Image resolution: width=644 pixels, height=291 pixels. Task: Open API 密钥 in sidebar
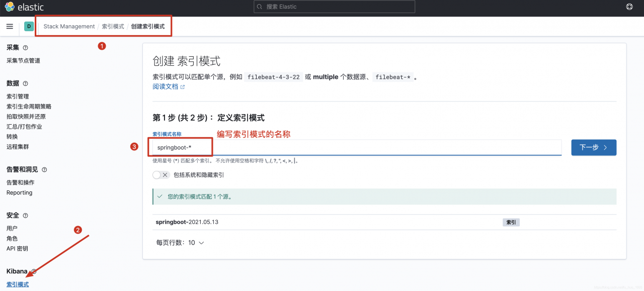click(x=17, y=248)
